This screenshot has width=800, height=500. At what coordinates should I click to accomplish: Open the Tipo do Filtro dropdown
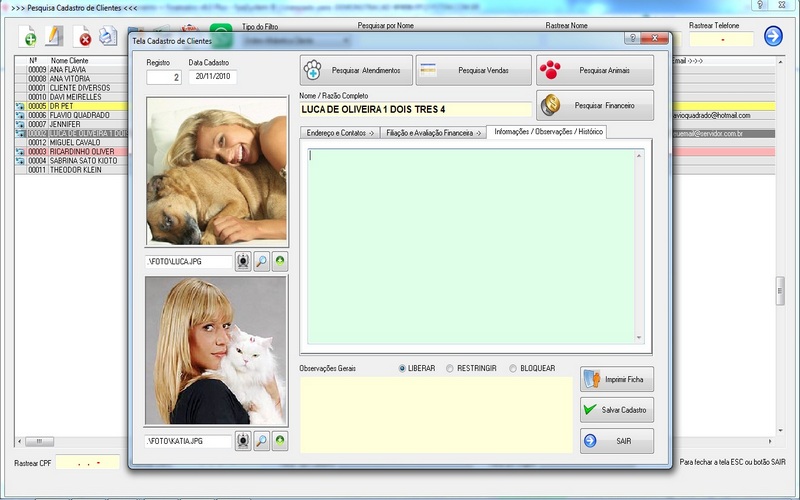[x=296, y=40]
